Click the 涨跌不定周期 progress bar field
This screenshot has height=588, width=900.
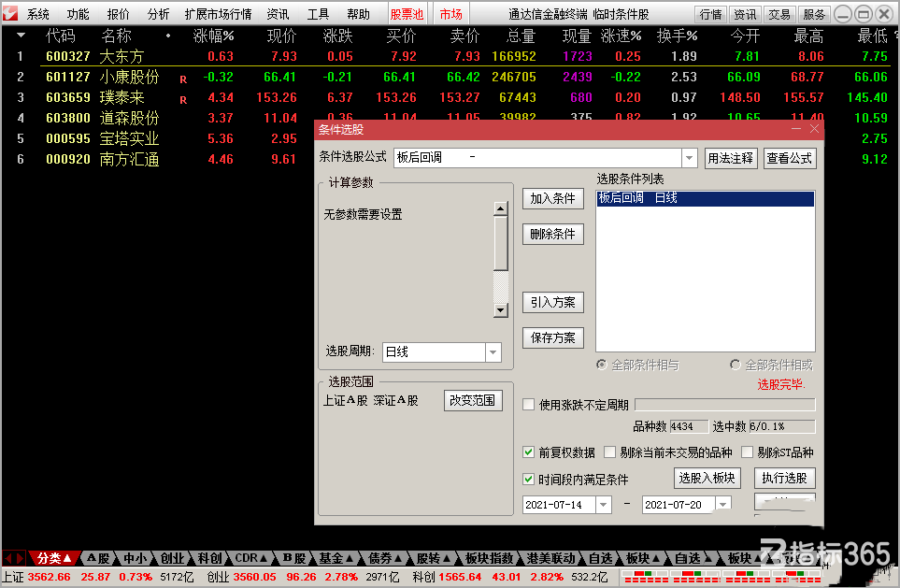tap(725, 405)
